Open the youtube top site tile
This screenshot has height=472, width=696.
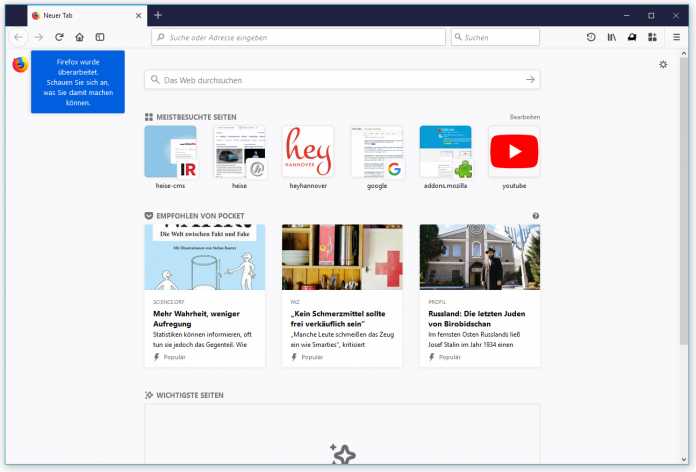[x=514, y=152]
